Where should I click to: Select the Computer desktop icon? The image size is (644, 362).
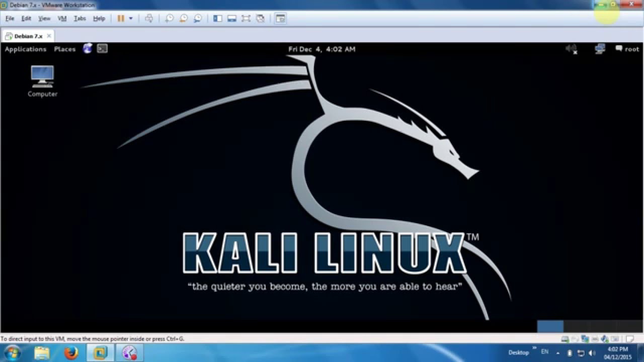42,81
